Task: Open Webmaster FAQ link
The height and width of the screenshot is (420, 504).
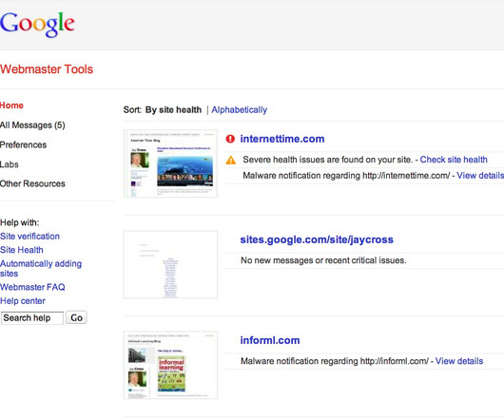Action: coord(32,287)
